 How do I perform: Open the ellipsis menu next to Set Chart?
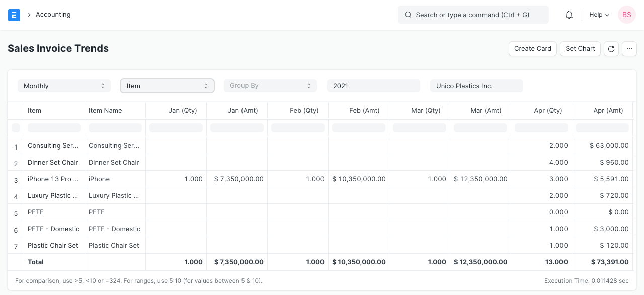click(x=629, y=49)
